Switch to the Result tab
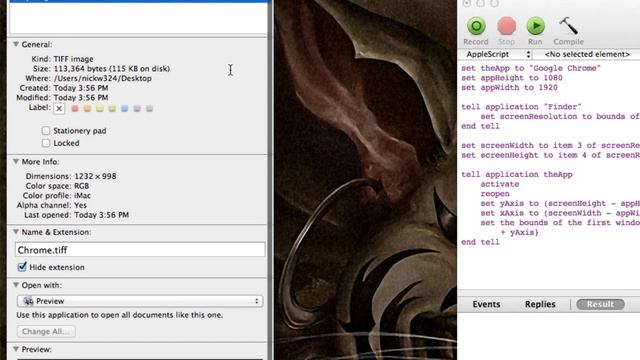This screenshot has height=360, width=640. coord(600,304)
